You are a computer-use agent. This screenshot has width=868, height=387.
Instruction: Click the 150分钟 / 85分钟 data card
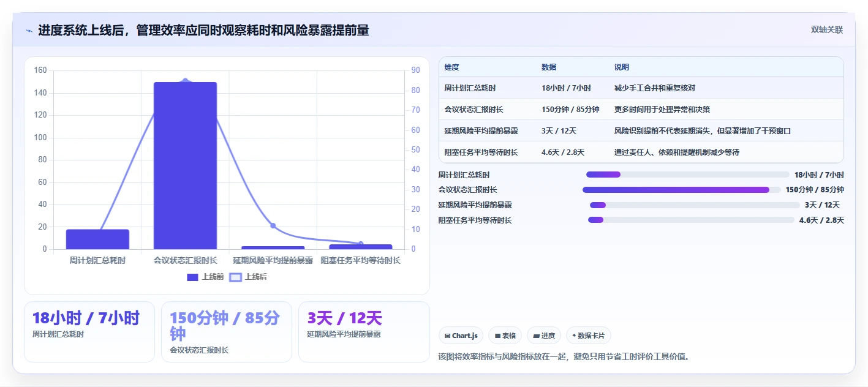pyautogui.click(x=227, y=332)
